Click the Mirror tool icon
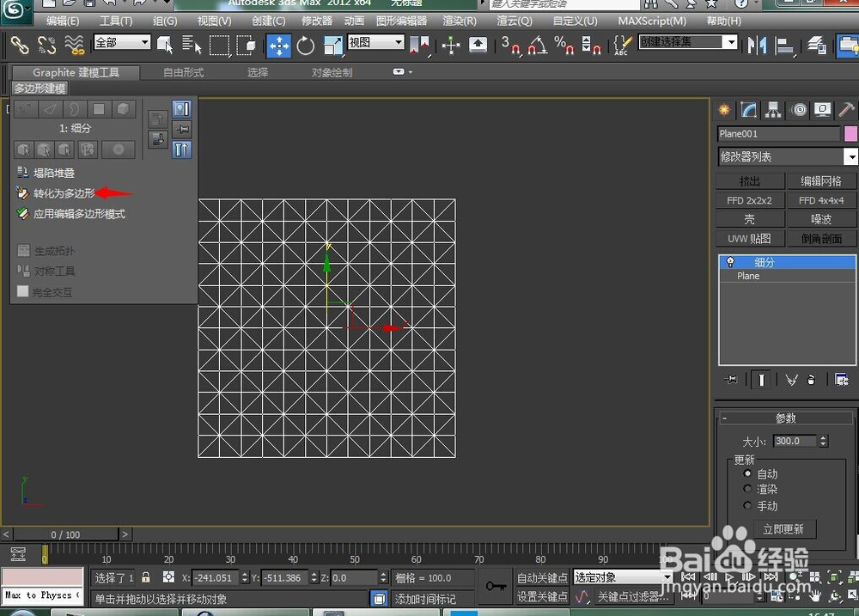The height and width of the screenshot is (616, 859). (757, 45)
